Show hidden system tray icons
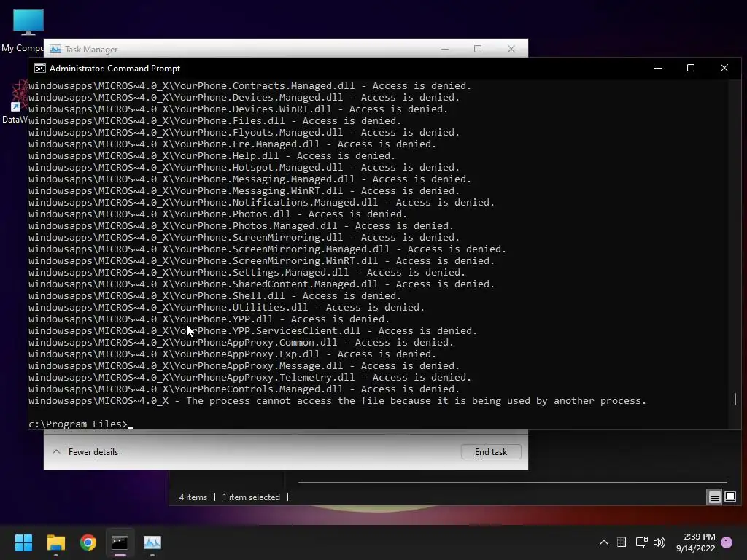The width and height of the screenshot is (747, 560). click(603, 542)
